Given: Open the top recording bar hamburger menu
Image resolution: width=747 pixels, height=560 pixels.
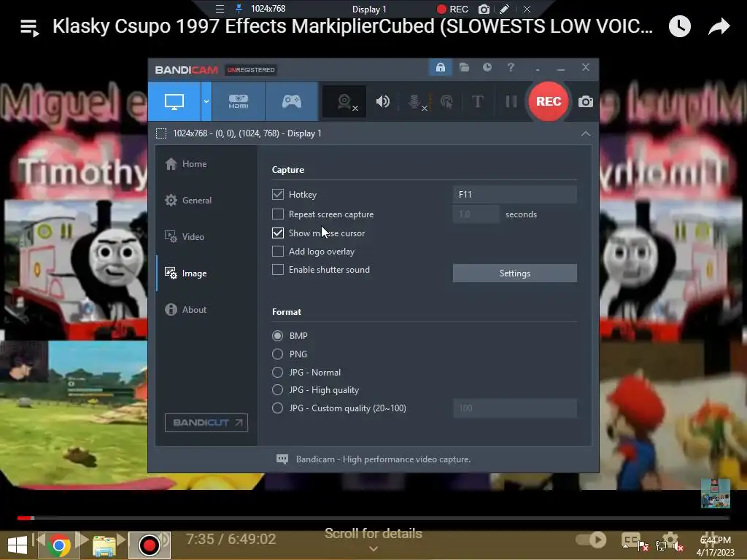Looking at the screenshot, I should (x=220, y=9).
